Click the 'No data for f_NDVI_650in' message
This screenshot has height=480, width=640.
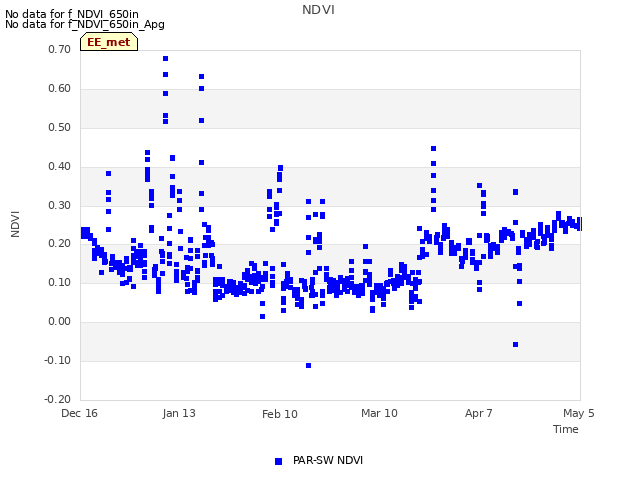[x=72, y=14]
